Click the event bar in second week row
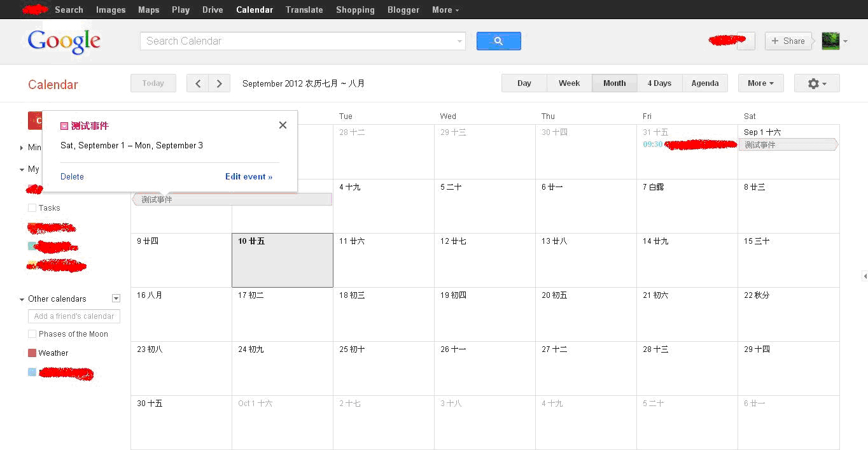868x450 pixels. click(232, 200)
